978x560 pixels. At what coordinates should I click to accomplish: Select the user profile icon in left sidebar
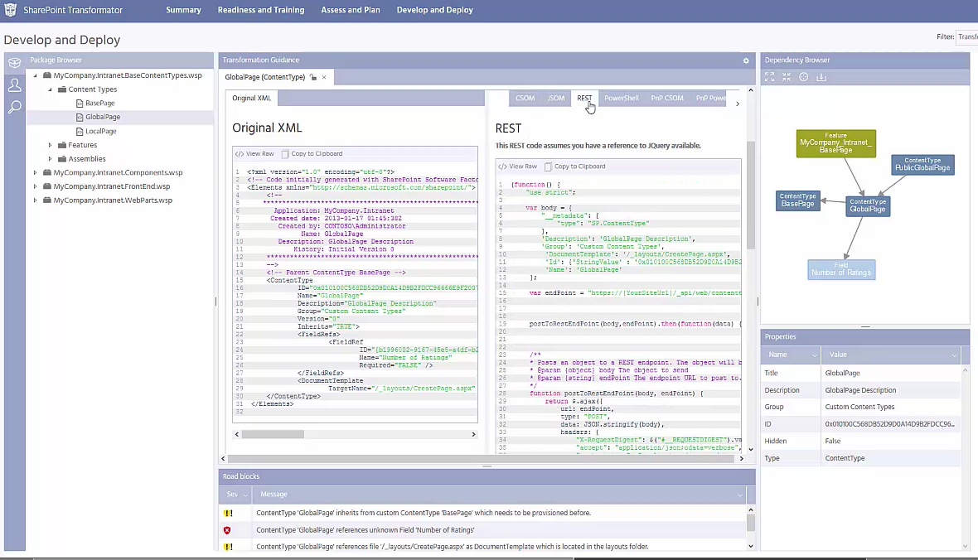(15, 84)
